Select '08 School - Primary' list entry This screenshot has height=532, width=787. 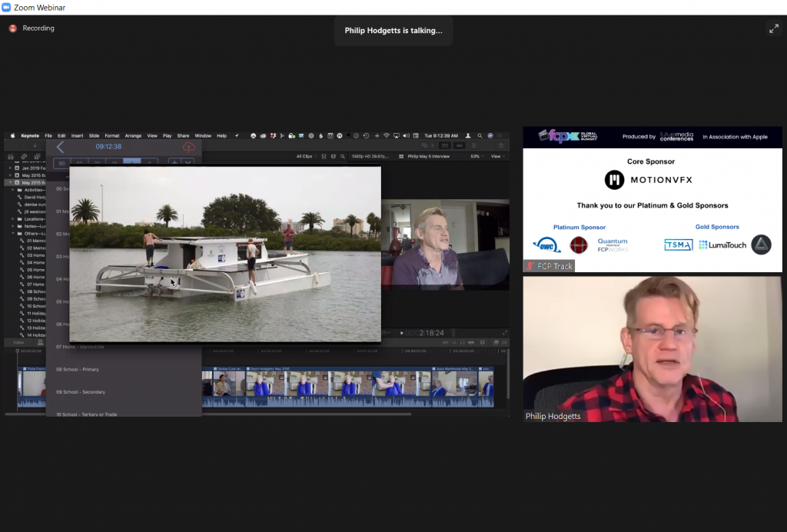[77, 369]
